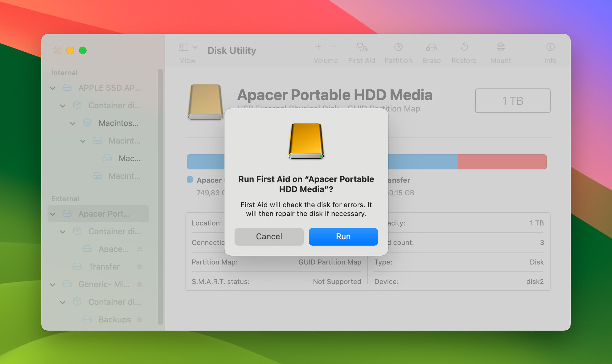Click the Restore toolbar icon
This screenshot has width=612, height=364.
pos(464,48)
